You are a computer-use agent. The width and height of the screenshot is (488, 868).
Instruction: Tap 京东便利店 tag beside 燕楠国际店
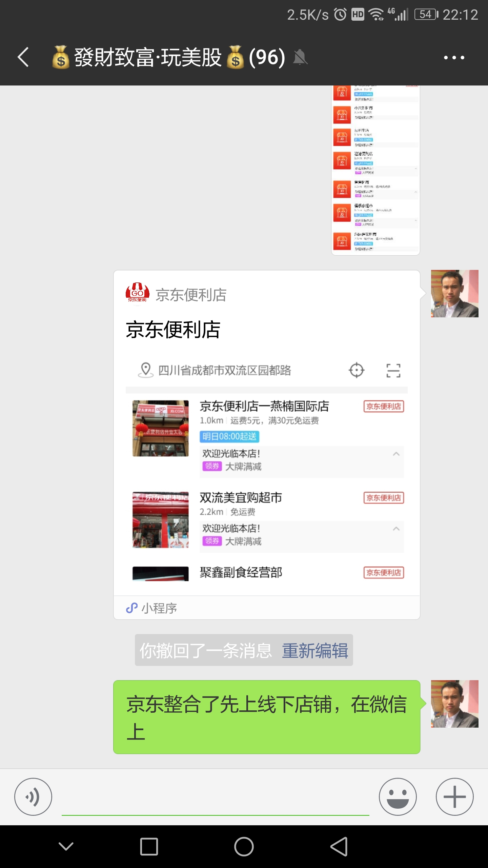pos(384,406)
